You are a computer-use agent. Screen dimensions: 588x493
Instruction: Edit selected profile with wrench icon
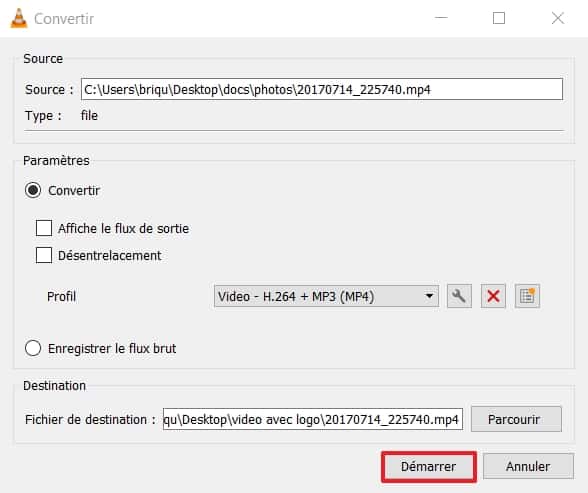tap(459, 296)
